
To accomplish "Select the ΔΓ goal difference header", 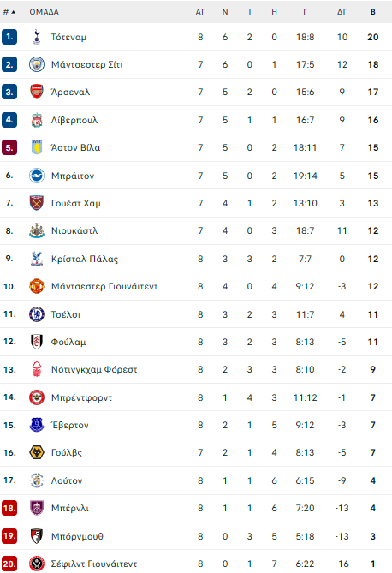I will (x=342, y=12).
